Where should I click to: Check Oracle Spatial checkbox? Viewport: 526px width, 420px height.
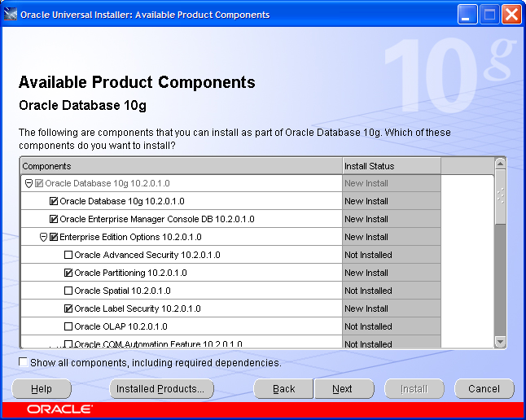[68, 291]
